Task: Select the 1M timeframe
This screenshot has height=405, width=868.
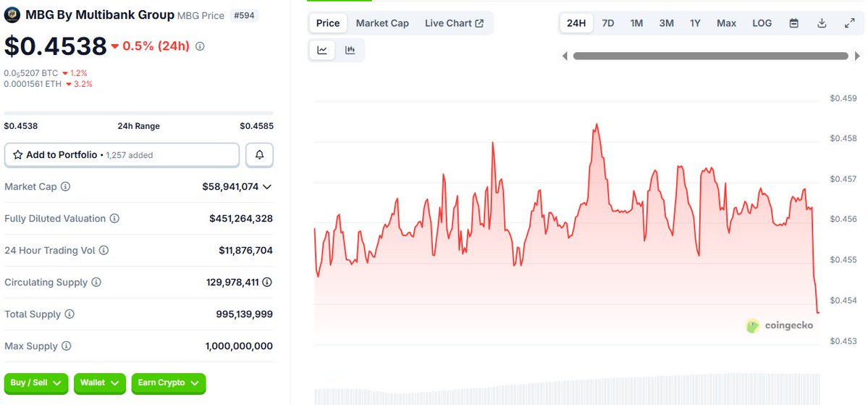Action: pos(636,23)
